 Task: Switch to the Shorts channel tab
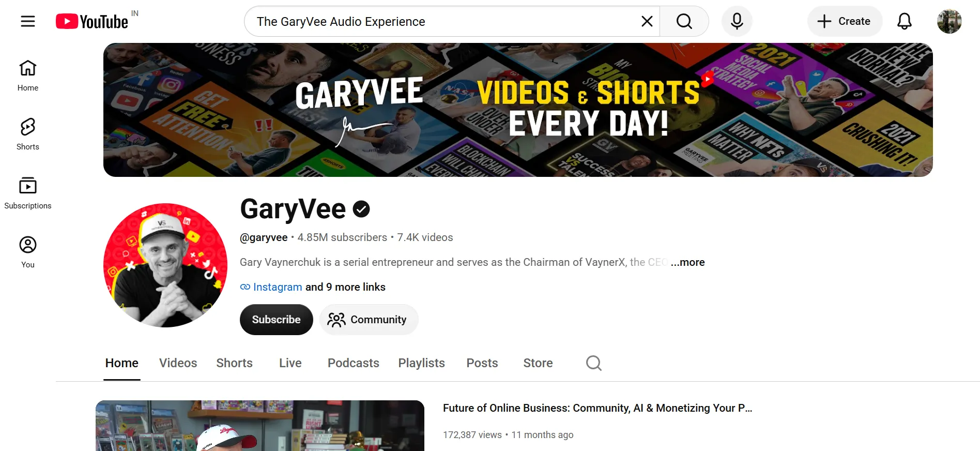tap(235, 363)
